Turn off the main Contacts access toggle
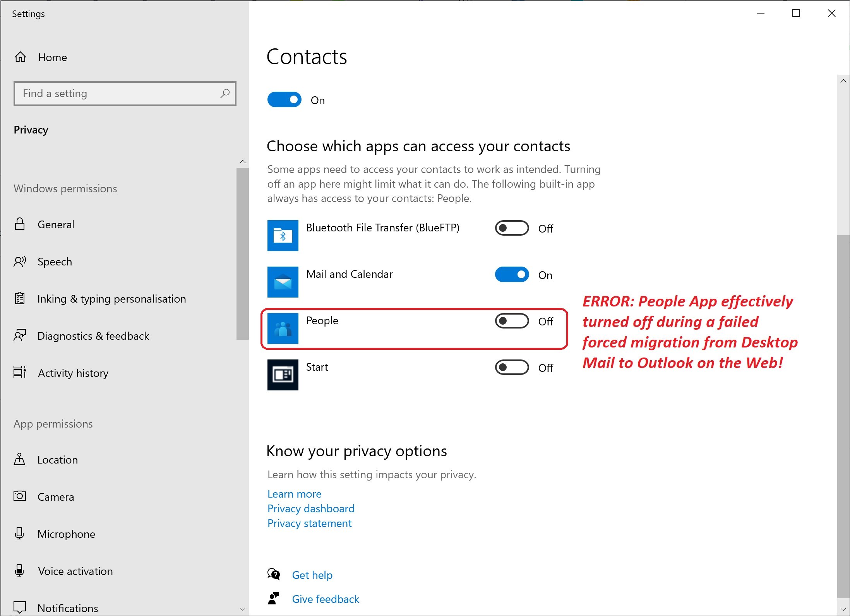850x616 pixels. click(x=284, y=100)
